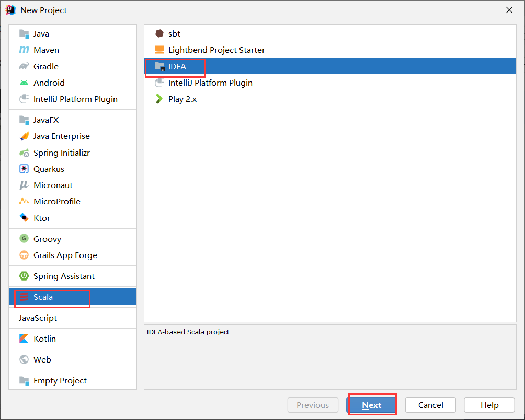Click the Gradle elephant icon

(x=24, y=66)
